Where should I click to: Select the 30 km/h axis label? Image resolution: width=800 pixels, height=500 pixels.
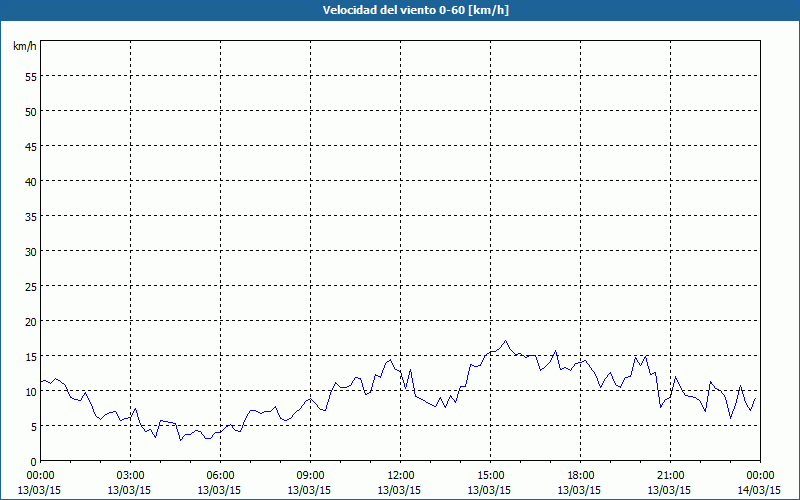pyautogui.click(x=31, y=252)
